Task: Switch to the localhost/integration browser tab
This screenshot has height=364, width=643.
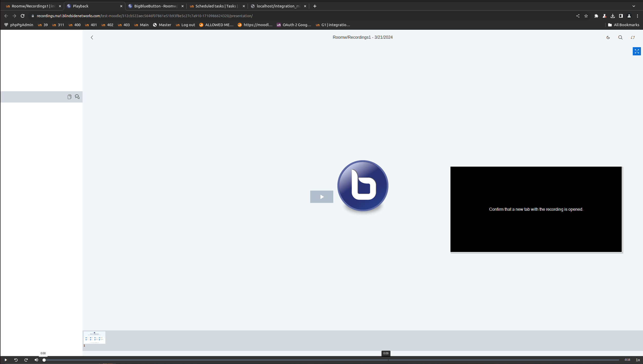Action: (278, 6)
